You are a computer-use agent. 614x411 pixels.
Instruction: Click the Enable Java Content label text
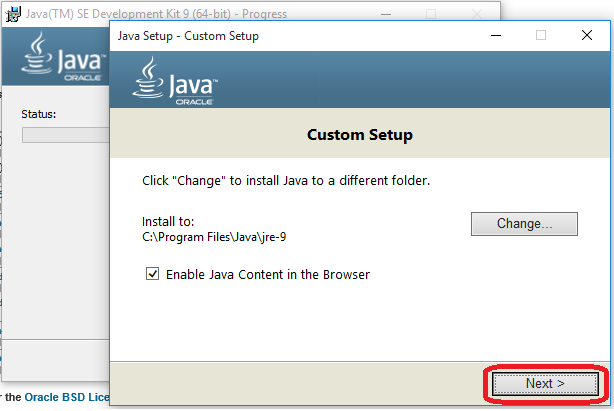pos(267,274)
